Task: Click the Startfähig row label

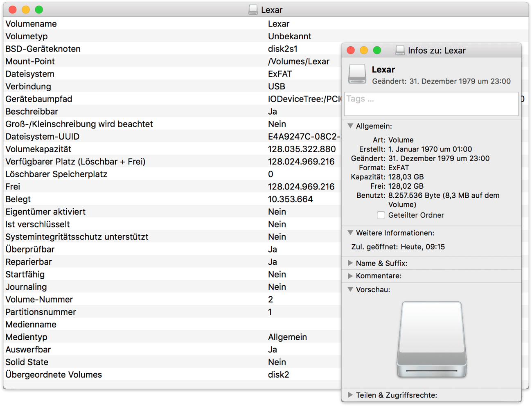Action: [x=25, y=274]
